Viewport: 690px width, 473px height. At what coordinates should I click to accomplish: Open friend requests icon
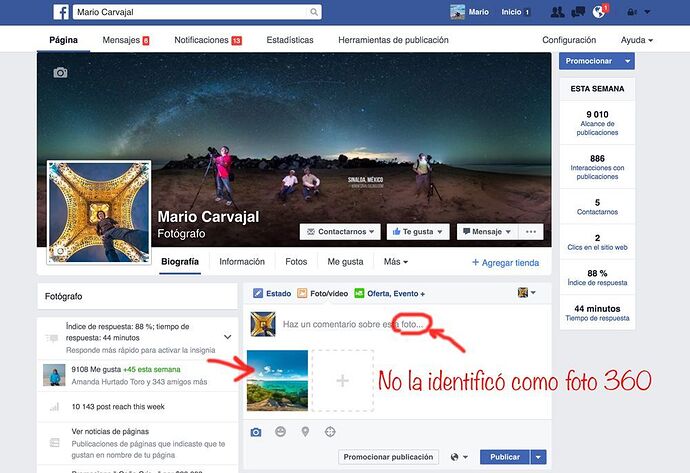click(558, 12)
